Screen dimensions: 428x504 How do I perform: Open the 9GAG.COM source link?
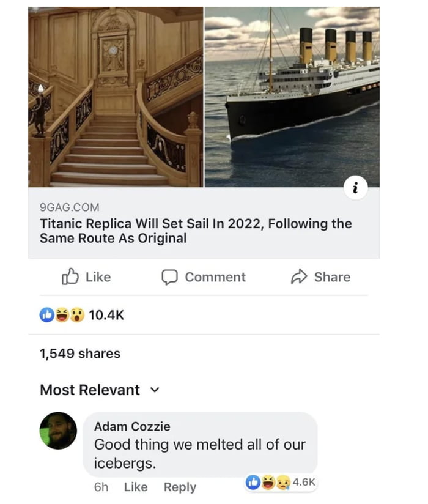pyautogui.click(x=69, y=207)
